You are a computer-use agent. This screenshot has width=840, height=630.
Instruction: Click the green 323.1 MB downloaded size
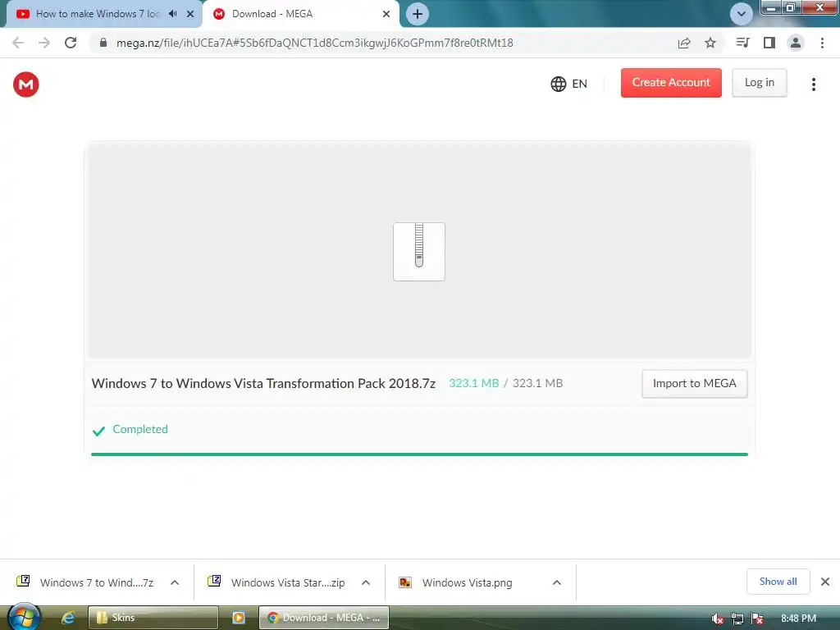[473, 384]
